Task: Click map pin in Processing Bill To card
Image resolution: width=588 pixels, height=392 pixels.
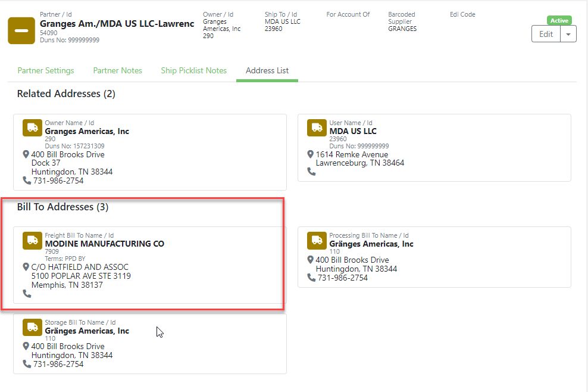Action: [x=310, y=260]
